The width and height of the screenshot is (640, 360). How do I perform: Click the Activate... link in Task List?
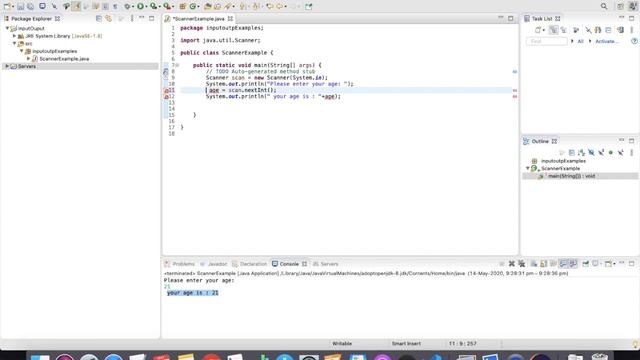(x=607, y=41)
